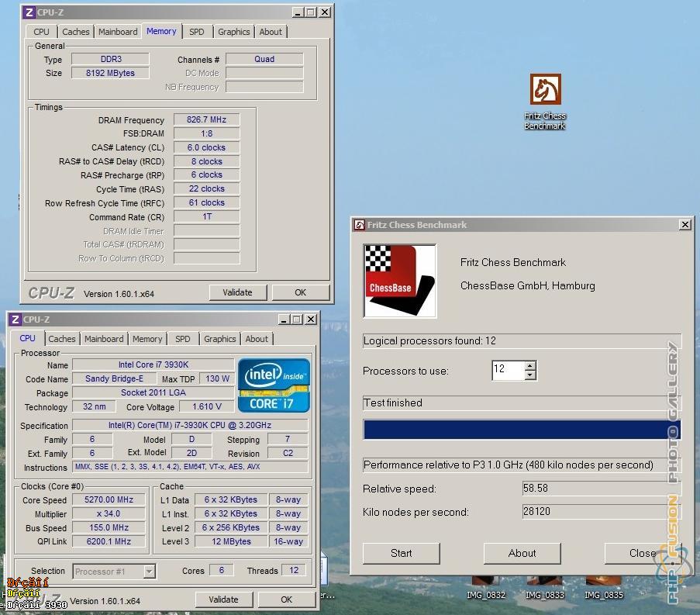The image size is (700, 615).
Task: Click the CPU-Z logo in Memory window title bar
Action: click(29, 12)
